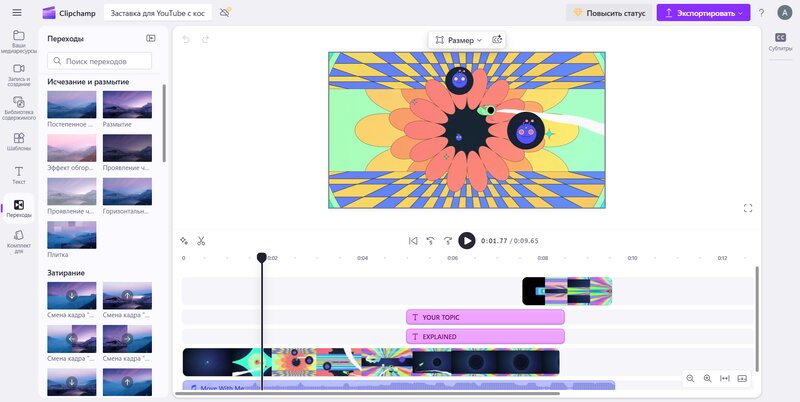Click the auto-captions CC icon in toolbar
The width and height of the screenshot is (800, 402).
pos(497,40)
